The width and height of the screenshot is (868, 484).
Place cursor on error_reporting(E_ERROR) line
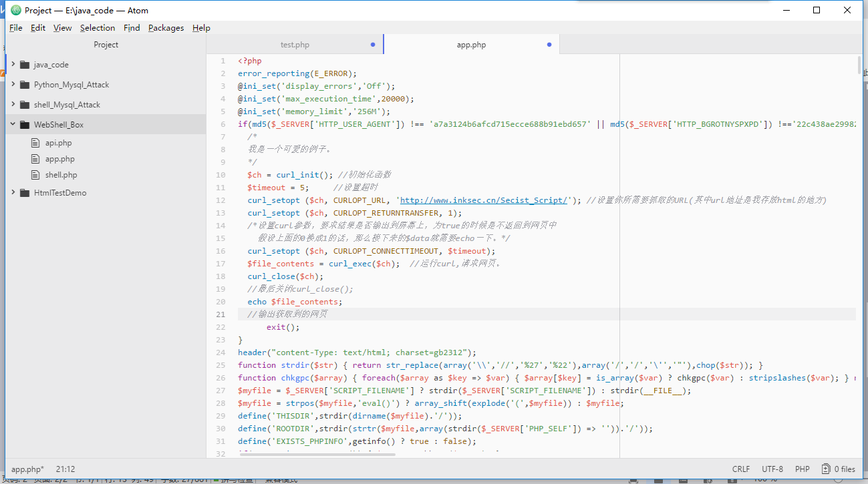point(297,73)
